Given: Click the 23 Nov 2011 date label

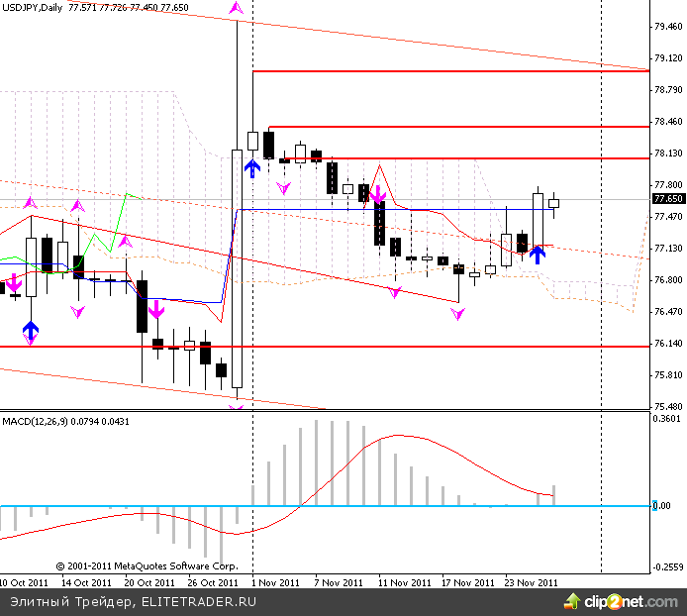Looking at the screenshot, I should coord(531,582).
